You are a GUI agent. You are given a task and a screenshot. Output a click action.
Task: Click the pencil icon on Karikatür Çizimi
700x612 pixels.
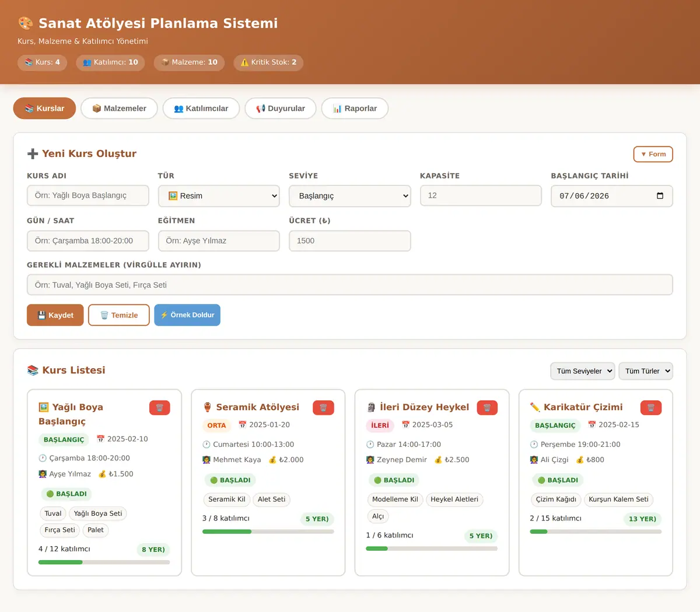coord(535,407)
